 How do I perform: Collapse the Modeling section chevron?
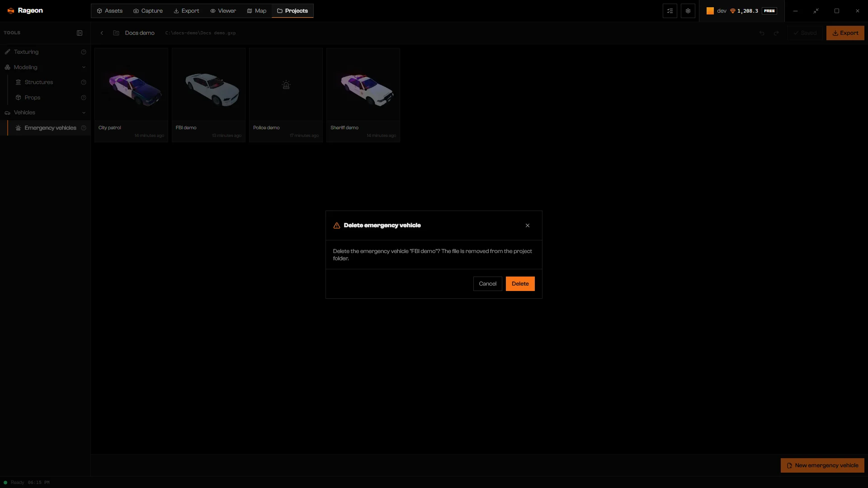[84, 67]
